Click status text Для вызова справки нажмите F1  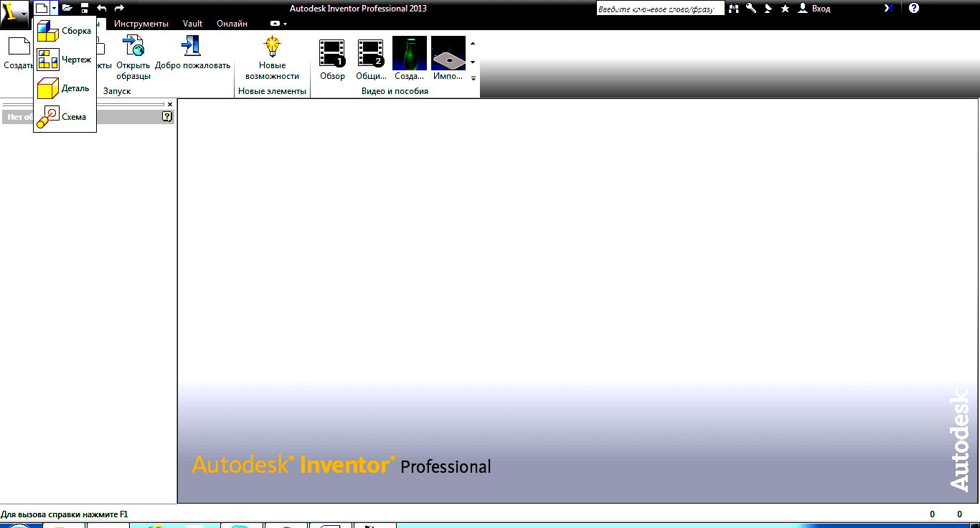(x=65, y=514)
